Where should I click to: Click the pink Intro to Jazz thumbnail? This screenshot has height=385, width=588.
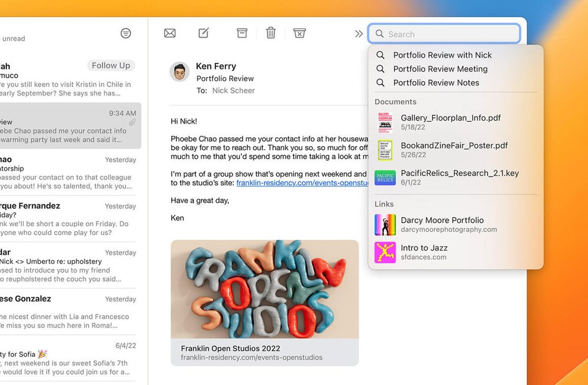point(385,253)
